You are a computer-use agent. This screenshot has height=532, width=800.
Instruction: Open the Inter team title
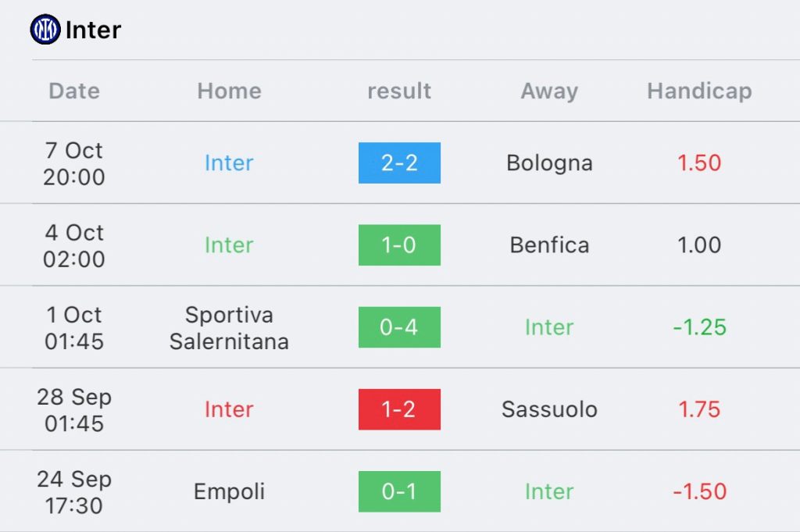click(94, 30)
